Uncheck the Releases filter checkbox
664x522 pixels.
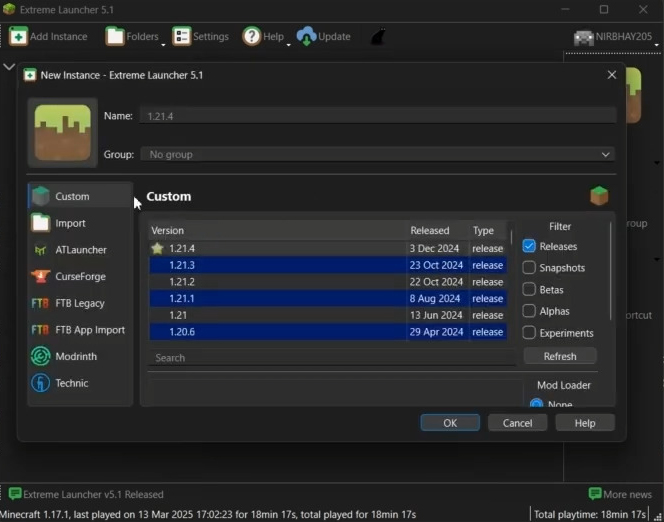pyautogui.click(x=529, y=246)
